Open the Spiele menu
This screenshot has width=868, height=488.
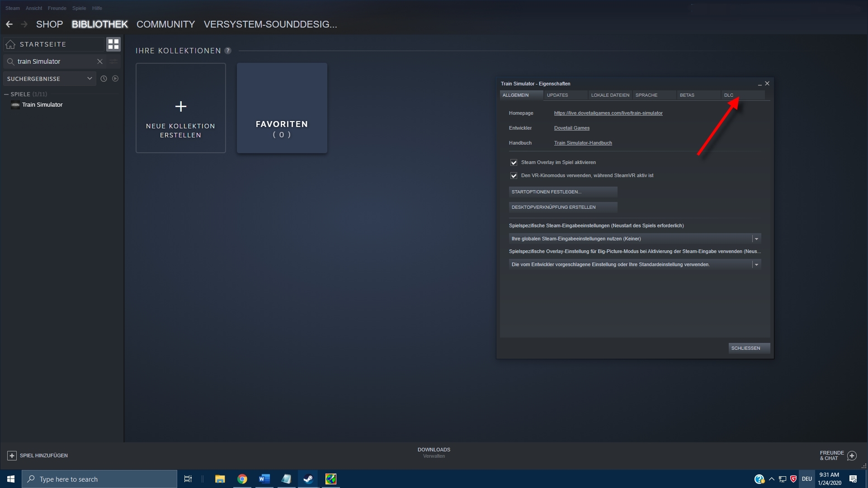(x=79, y=8)
